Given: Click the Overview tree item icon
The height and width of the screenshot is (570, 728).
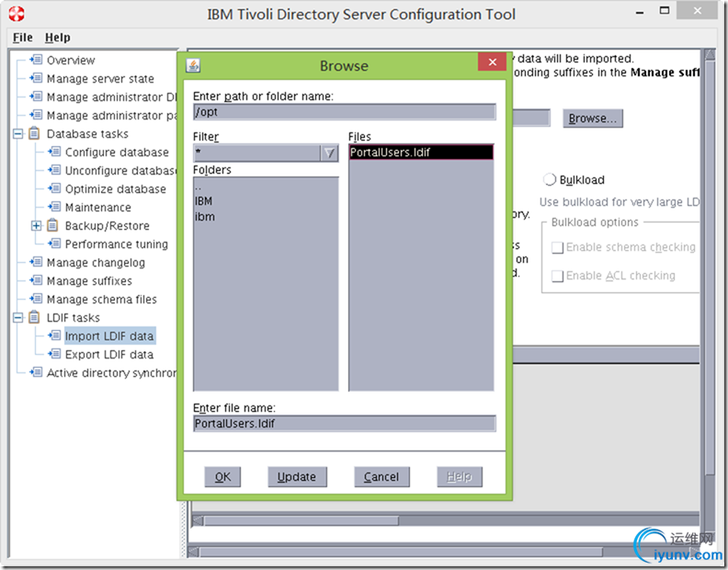Looking at the screenshot, I should pos(36,60).
